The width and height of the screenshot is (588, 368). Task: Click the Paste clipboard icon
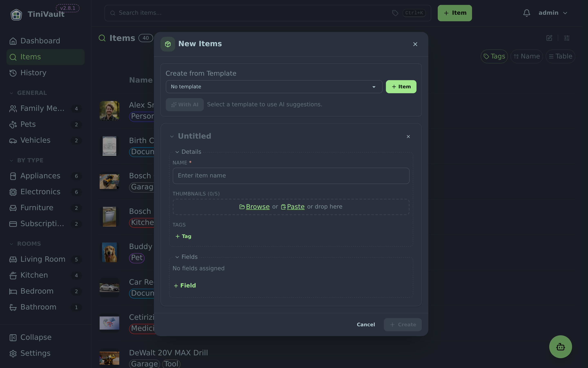[283, 207]
